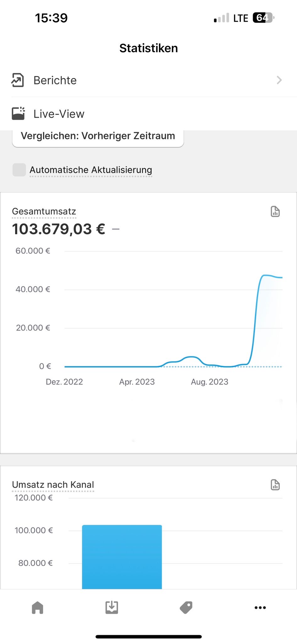The height and width of the screenshot is (644, 297).
Task: Tap the Umsatz nach Kanal title link
Action: click(53, 485)
